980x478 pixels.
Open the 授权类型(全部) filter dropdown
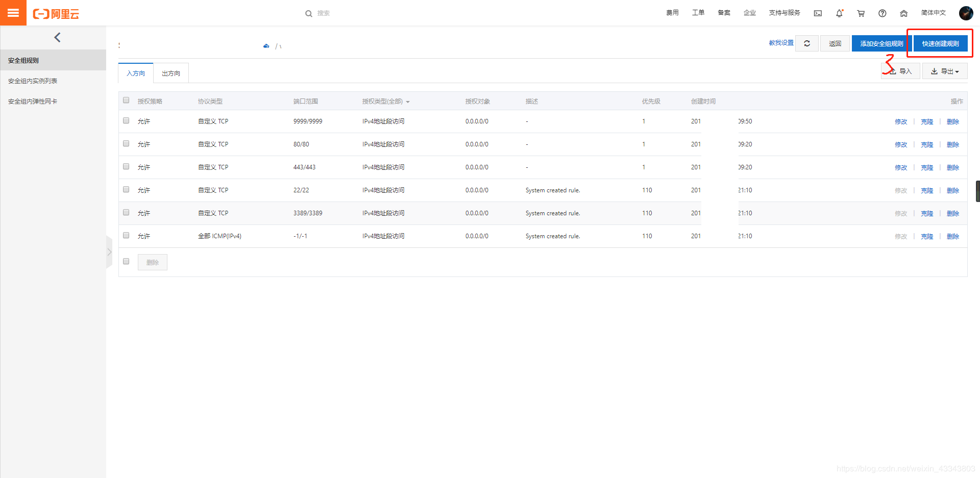(x=386, y=102)
